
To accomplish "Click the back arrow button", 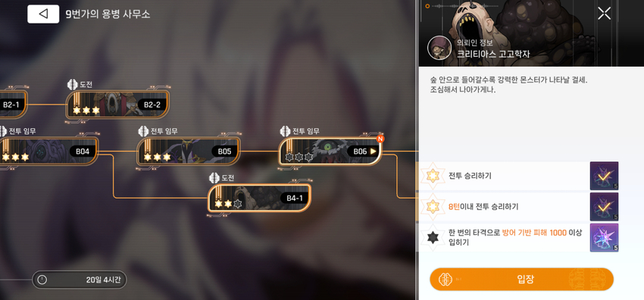I will tap(43, 14).
